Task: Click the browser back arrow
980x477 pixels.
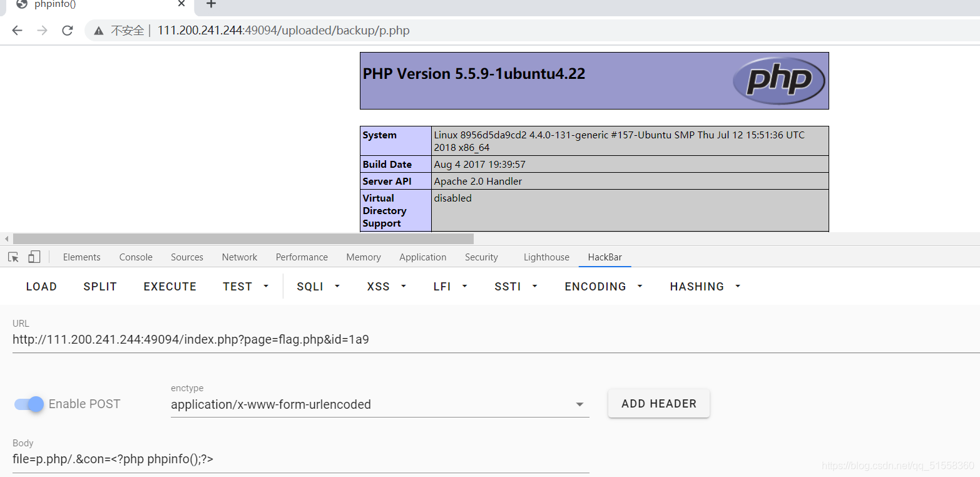Action: (x=17, y=30)
